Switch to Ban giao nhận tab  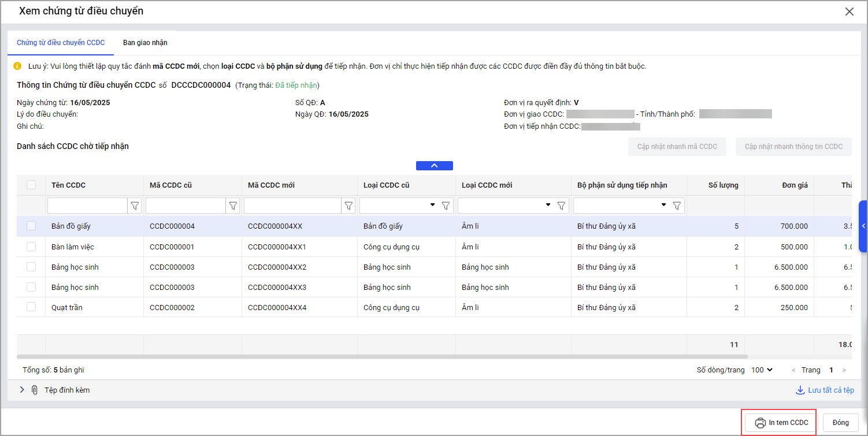point(145,43)
